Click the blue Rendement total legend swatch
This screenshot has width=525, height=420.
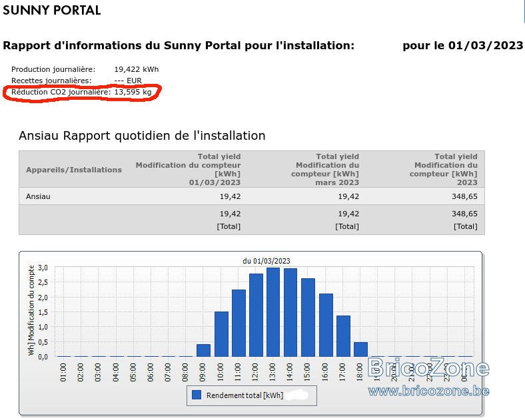click(197, 395)
